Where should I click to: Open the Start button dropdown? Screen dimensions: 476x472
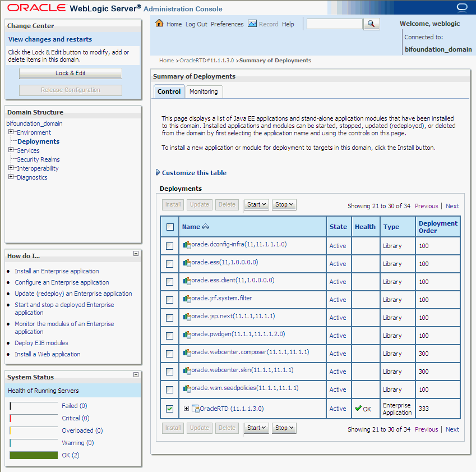(x=263, y=204)
